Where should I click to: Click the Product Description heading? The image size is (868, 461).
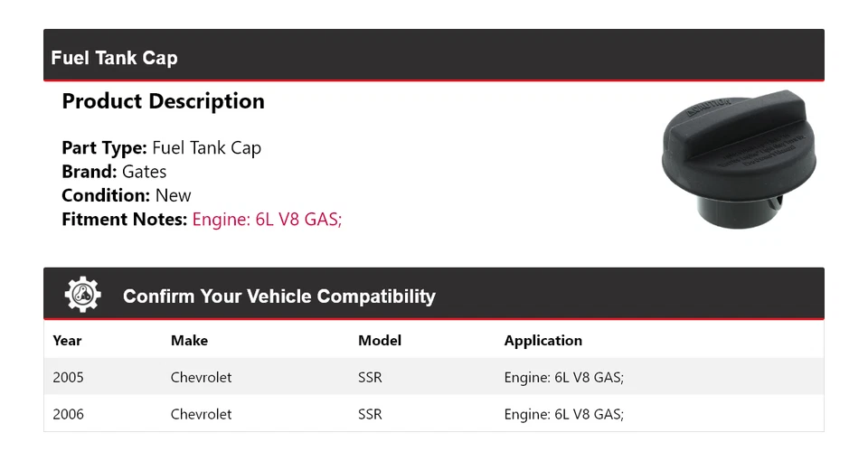[163, 101]
